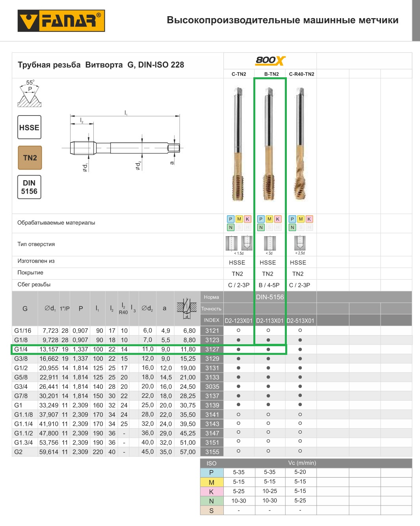Click the availability dot for 3127 under D2-513X01
Viewport: 420px width, 526px height.
(300, 349)
